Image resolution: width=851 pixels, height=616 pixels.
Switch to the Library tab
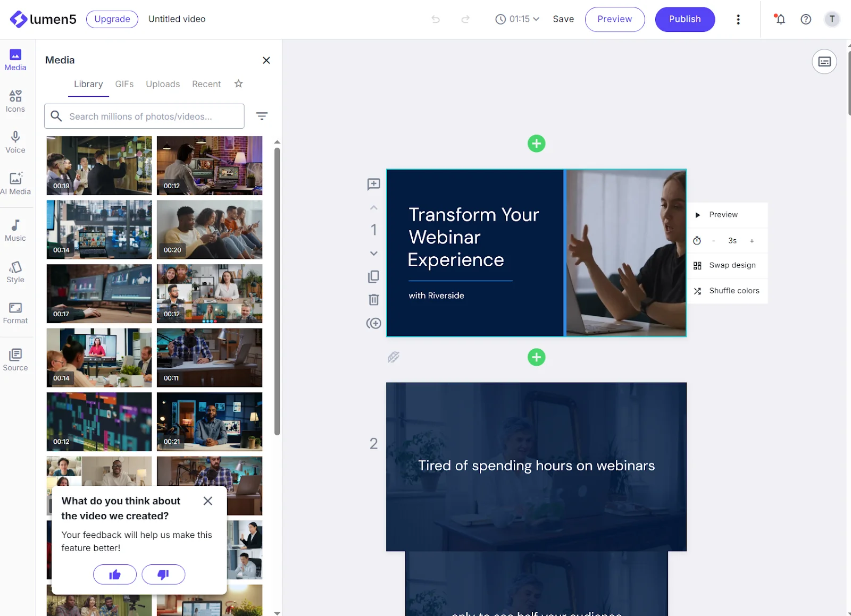[88, 84]
